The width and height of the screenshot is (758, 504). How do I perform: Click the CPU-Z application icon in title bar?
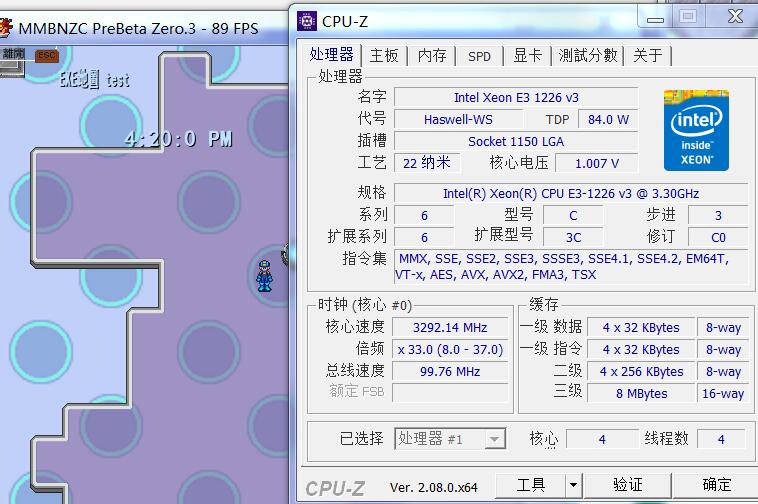tap(306, 21)
